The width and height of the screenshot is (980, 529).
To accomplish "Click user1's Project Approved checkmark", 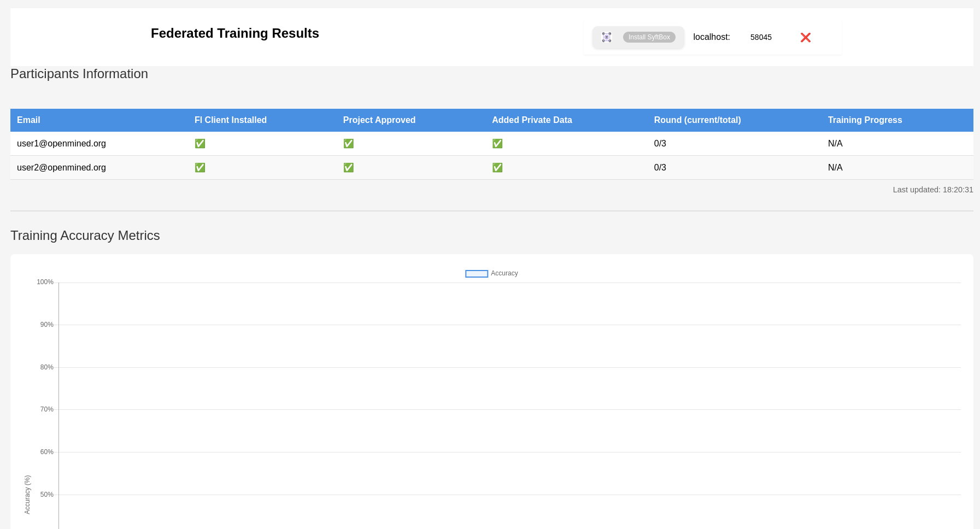I will (x=349, y=144).
